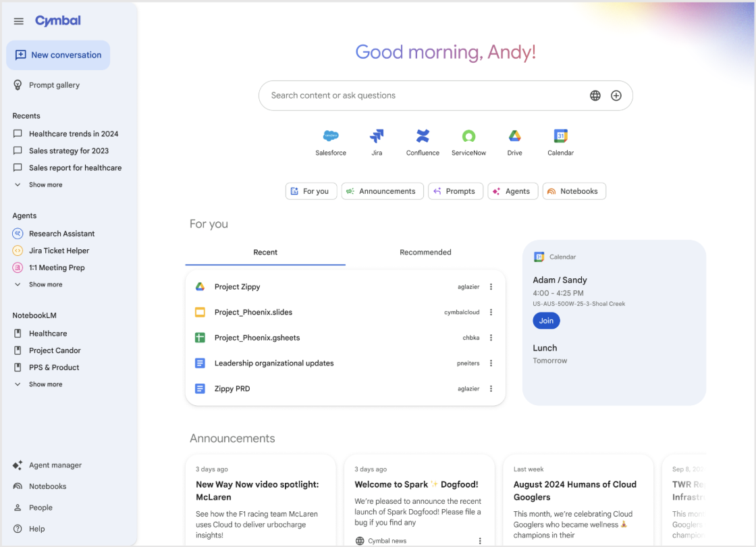The height and width of the screenshot is (547, 756).
Task: Open more options for Project_Phoenix.slides
Action: point(491,312)
